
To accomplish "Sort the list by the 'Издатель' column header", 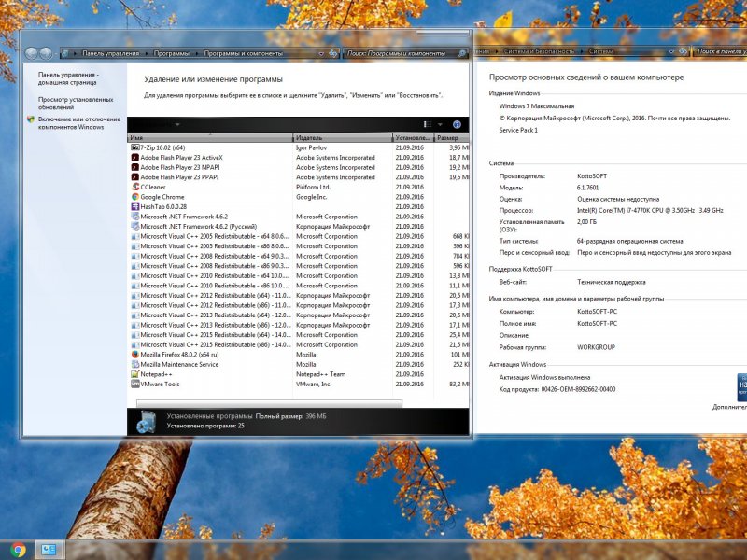I will (343, 137).
